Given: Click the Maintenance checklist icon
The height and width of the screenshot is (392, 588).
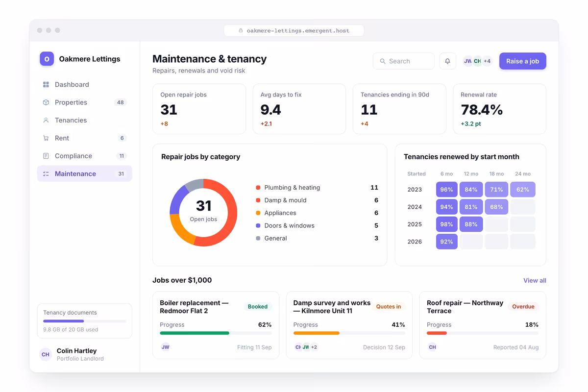Looking at the screenshot, I should 46,174.
